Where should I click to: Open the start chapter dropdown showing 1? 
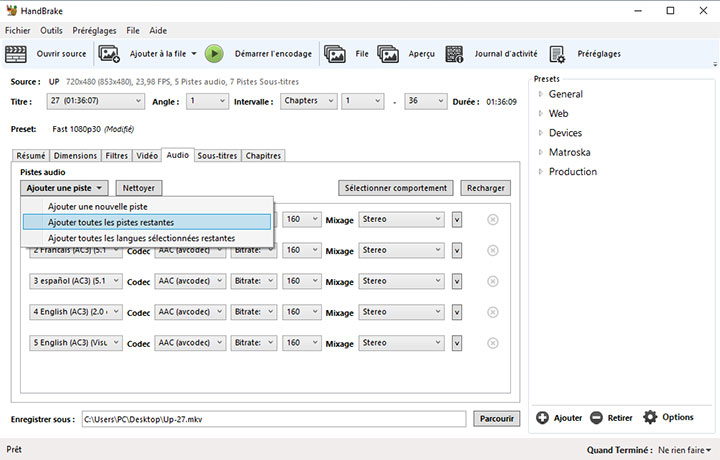point(363,101)
